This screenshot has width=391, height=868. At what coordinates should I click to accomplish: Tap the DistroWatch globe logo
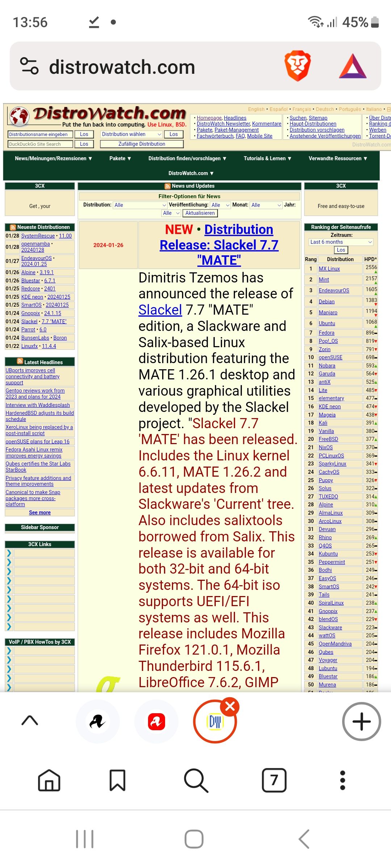[x=20, y=116]
